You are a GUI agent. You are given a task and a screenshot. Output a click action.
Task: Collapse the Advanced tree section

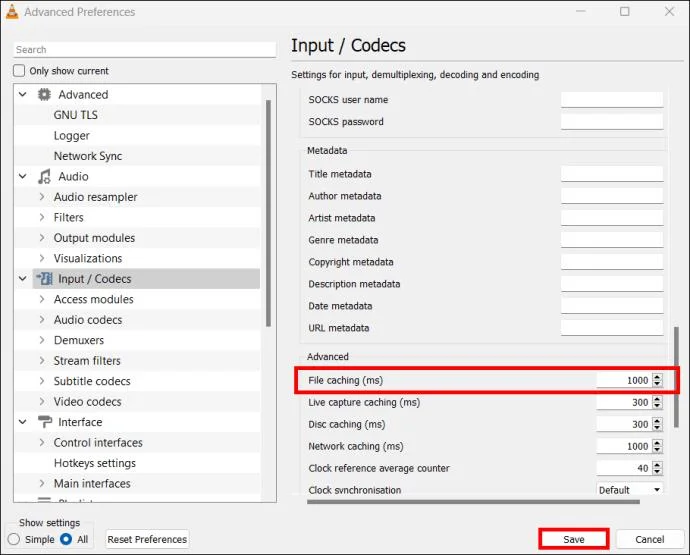(x=23, y=94)
